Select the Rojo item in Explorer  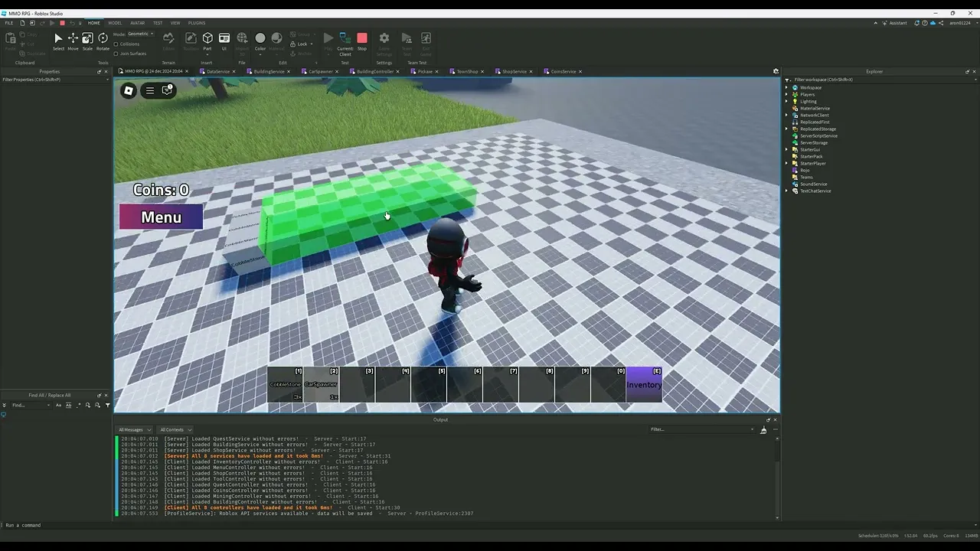click(805, 170)
